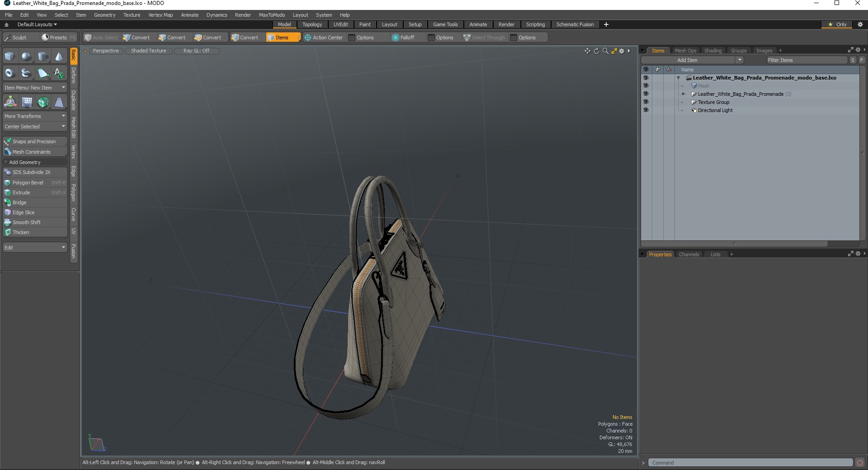Click the Filter Items field
The width and height of the screenshot is (868, 470).
point(807,60)
